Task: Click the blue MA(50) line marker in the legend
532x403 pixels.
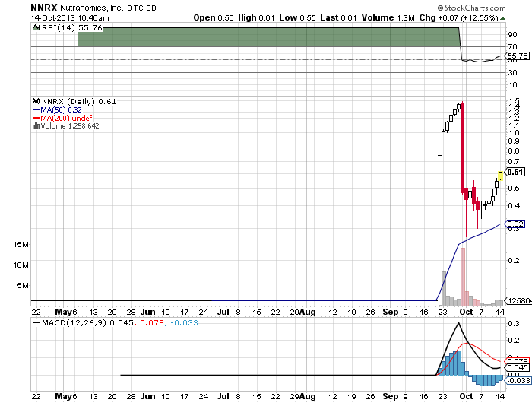Action: 36,110
